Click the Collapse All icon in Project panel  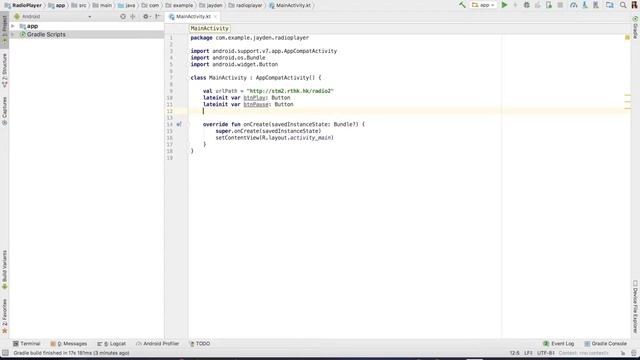(x=133, y=16)
